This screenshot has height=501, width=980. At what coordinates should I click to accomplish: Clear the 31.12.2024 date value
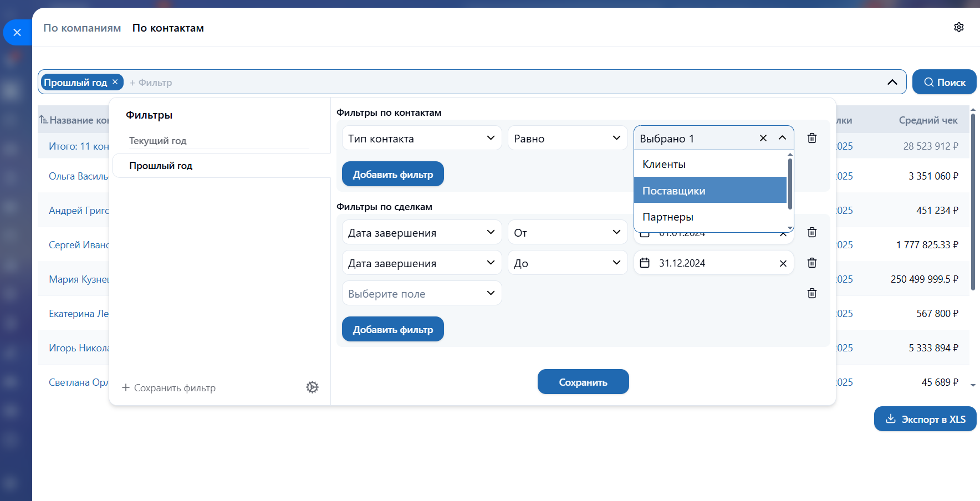pyautogui.click(x=783, y=263)
